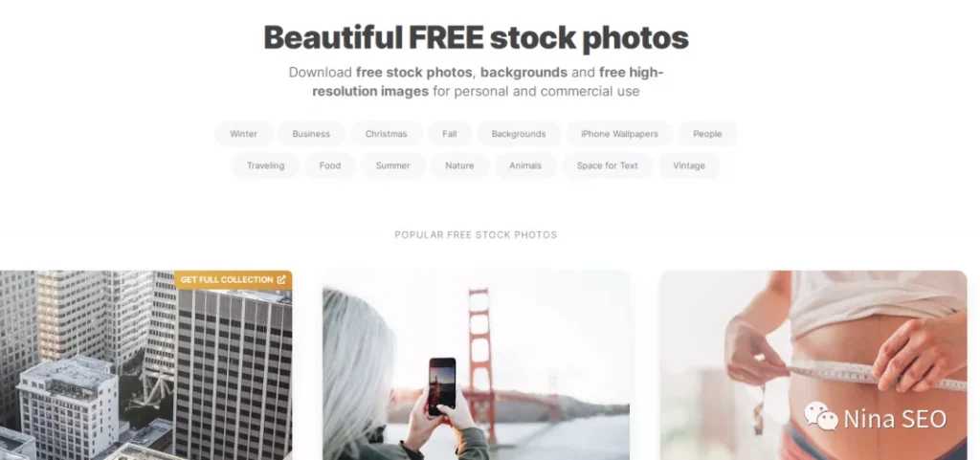
Task: Select the People category tag
Action: coord(707,134)
